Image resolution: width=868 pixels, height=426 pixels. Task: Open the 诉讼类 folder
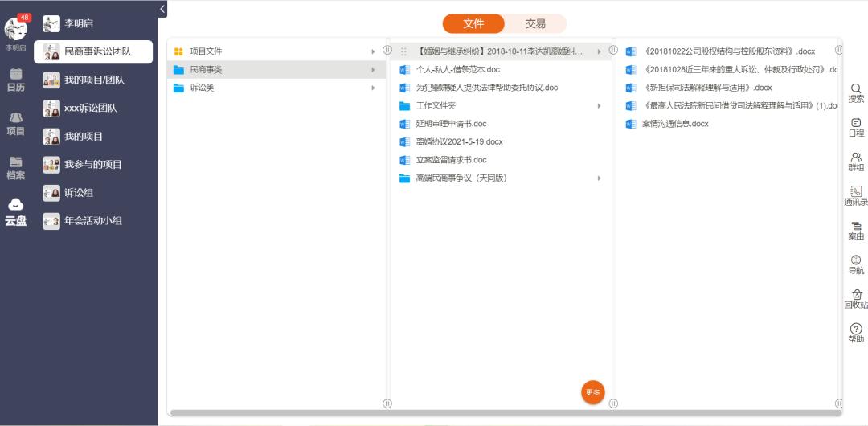pyautogui.click(x=276, y=88)
